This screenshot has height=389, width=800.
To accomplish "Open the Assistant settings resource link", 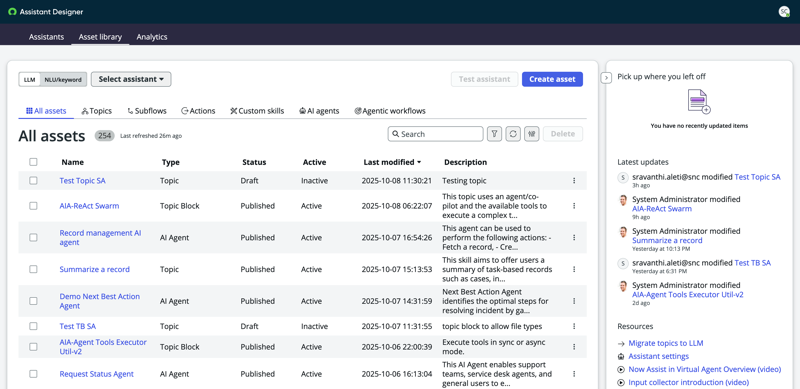I will [x=659, y=356].
